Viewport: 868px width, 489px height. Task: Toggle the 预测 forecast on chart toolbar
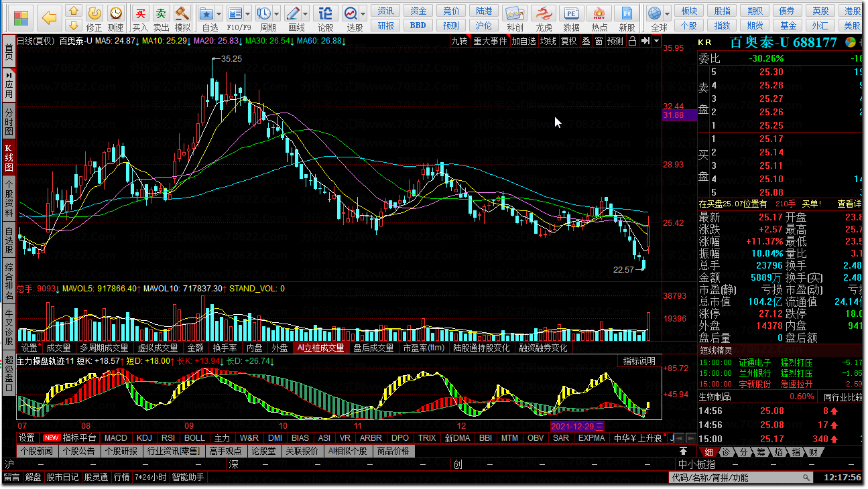[615, 41]
